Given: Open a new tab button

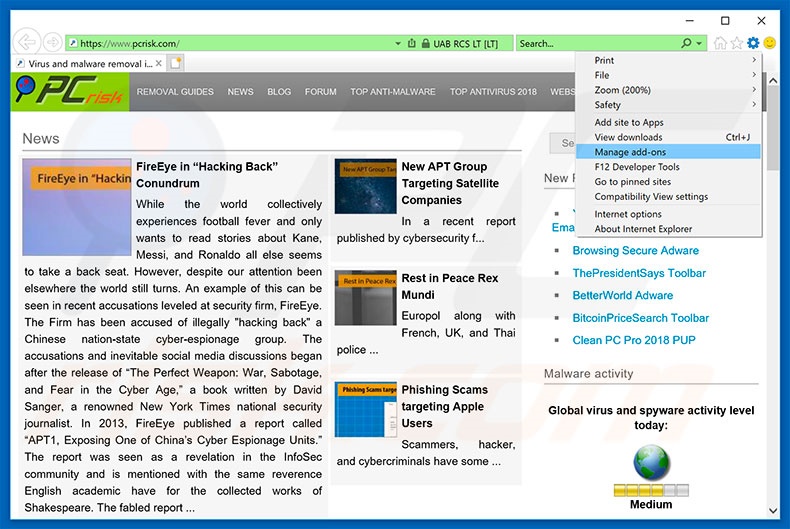Looking at the screenshot, I should click(x=175, y=63).
